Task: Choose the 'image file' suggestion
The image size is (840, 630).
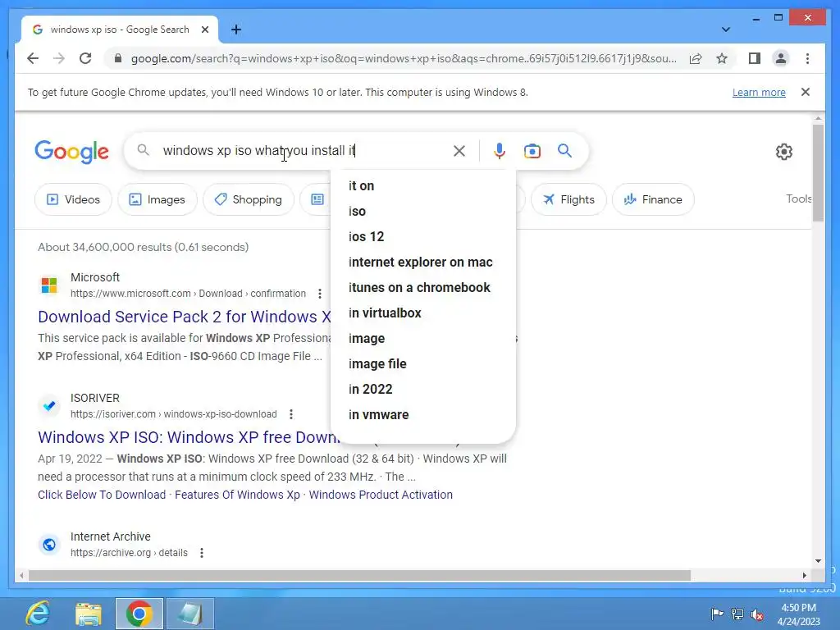Action: (423, 363)
